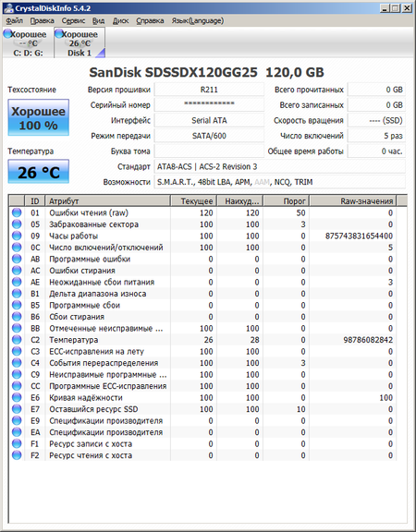Click Скорость вращения value (SSD)
Screen dimensions: 416x532
coord(376,120)
